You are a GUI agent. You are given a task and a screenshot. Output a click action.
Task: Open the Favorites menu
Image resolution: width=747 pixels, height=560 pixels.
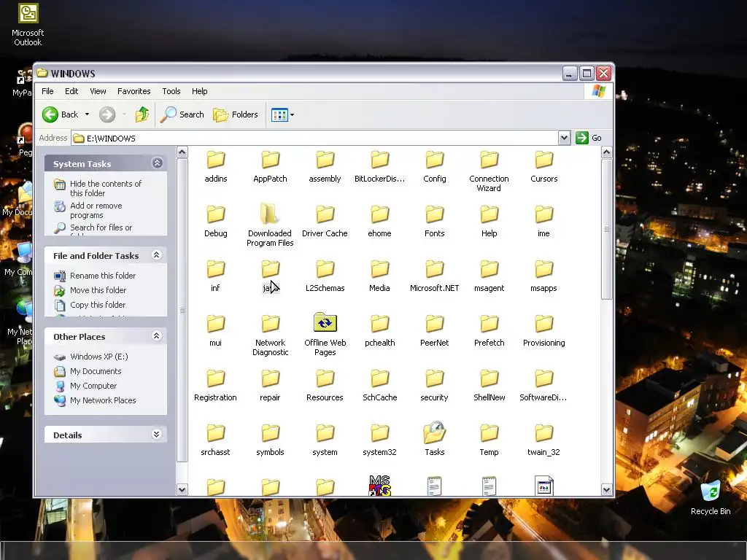(134, 91)
